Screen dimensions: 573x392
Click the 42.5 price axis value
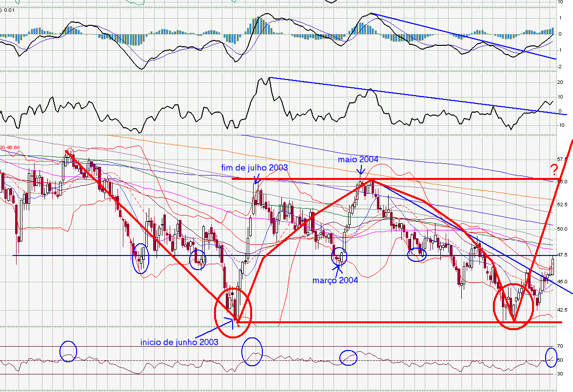pyautogui.click(x=563, y=310)
